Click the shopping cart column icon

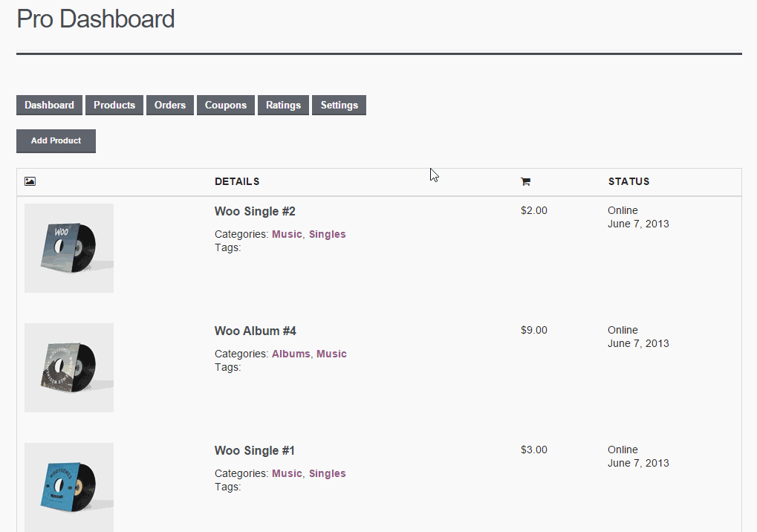(525, 181)
